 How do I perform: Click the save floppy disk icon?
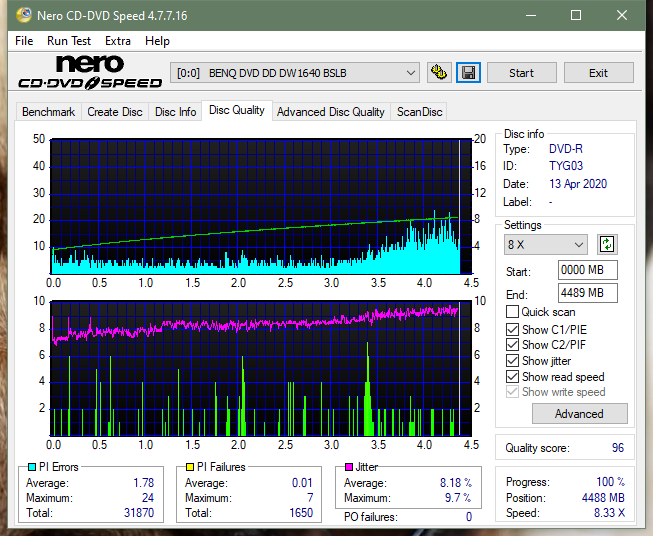point(469,73)
